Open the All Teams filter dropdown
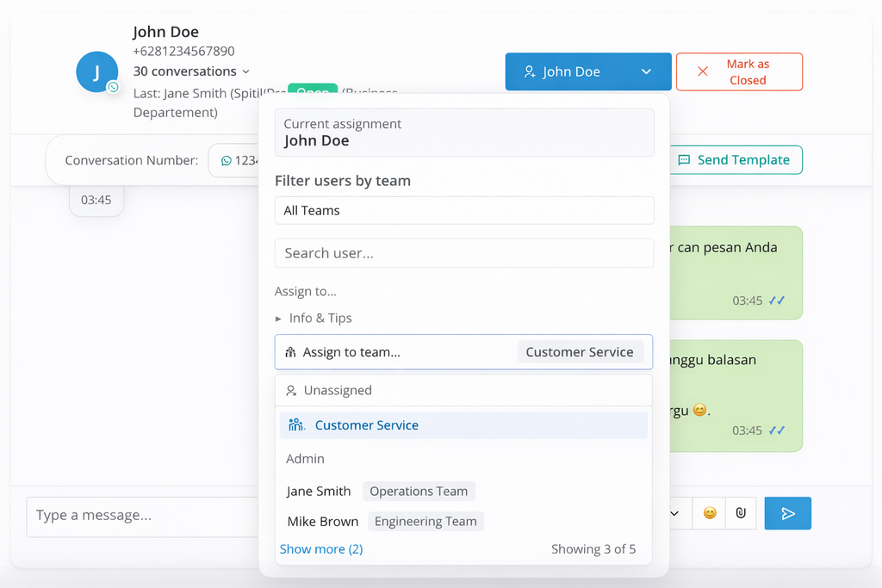This screenshot has width=882, height=588. (463, 210)
